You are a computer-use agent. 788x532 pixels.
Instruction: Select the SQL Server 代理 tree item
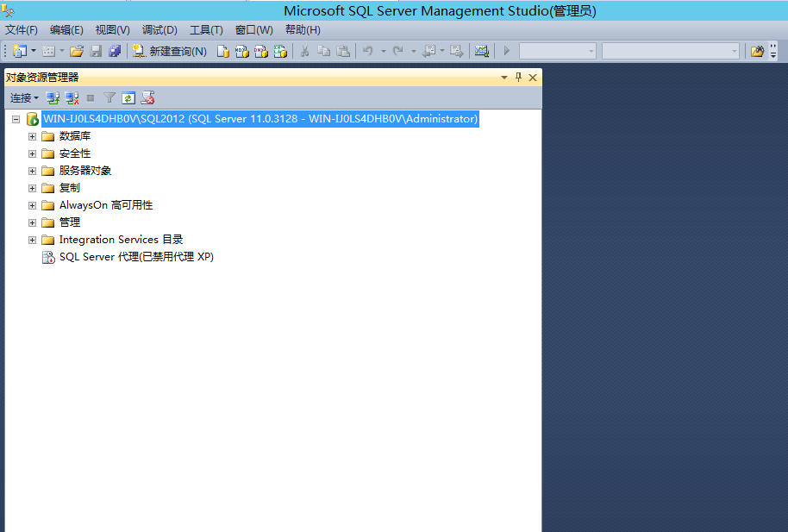tap(134, 256)
